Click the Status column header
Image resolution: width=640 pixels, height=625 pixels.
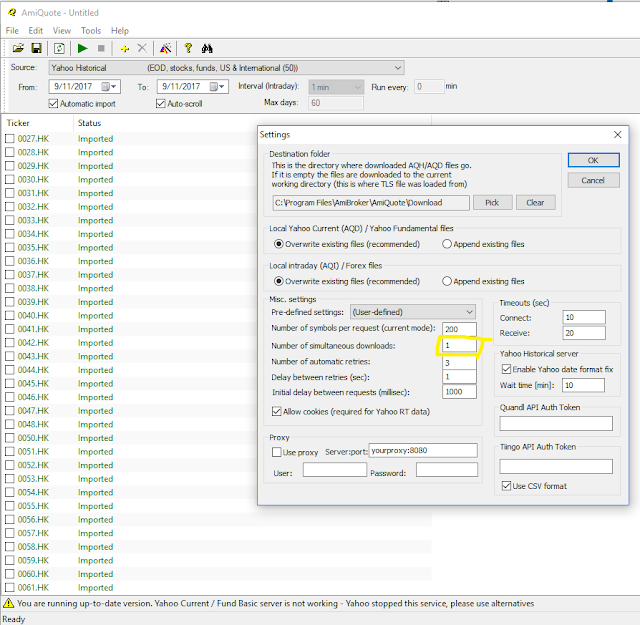point(252,123)
